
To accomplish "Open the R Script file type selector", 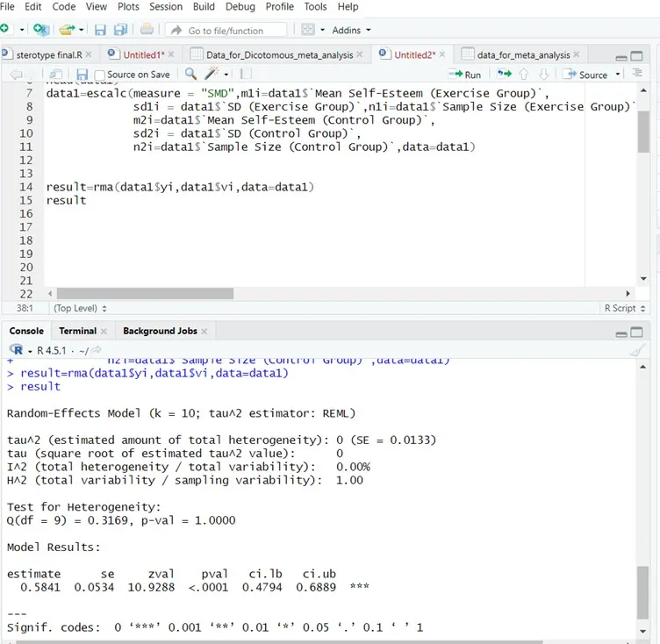I will 625,308.
